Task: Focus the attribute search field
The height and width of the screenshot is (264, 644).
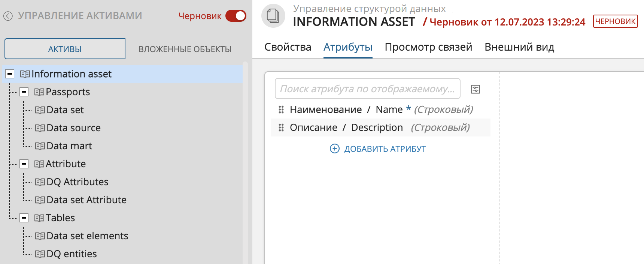Action: pos(367,89)
